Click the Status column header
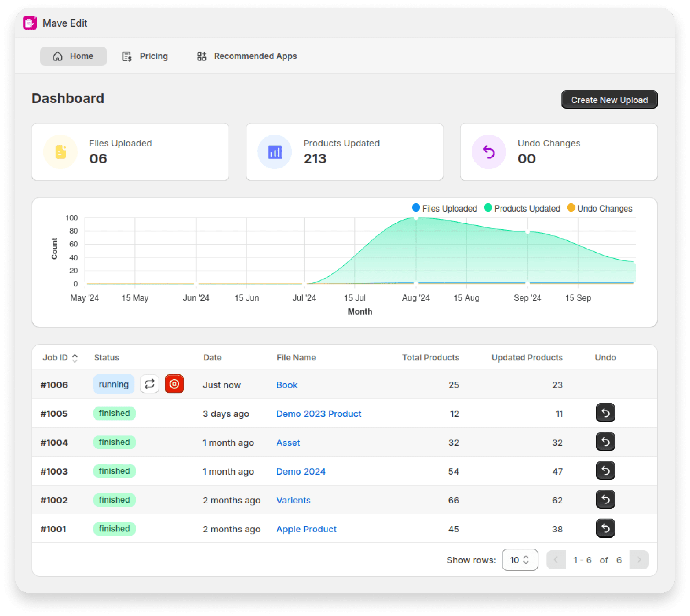Viewport: 690px width, 616px height. pyautogui.click(x=106, y=357)
